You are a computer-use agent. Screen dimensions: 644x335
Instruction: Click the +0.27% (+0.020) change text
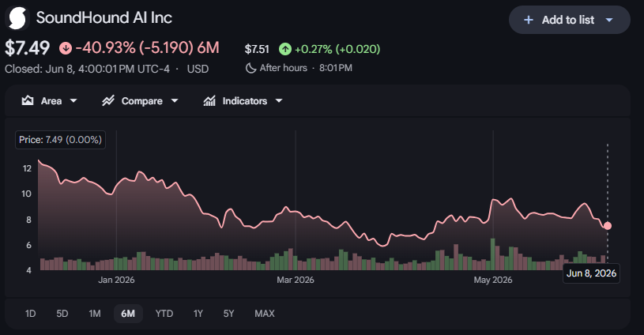(337, 49)
